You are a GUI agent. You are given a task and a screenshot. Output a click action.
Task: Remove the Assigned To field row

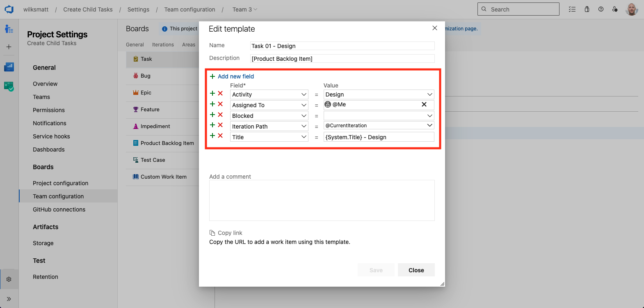[220, 104]
